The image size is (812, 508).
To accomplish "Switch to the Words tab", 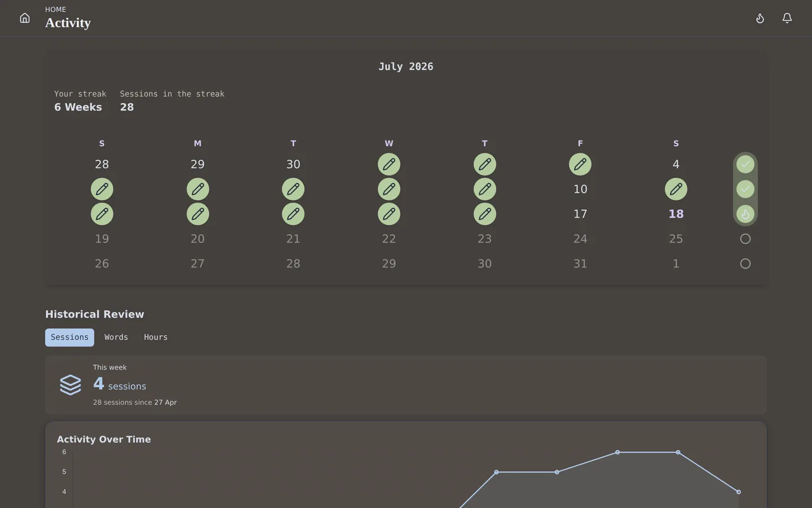I will [116, 338].
